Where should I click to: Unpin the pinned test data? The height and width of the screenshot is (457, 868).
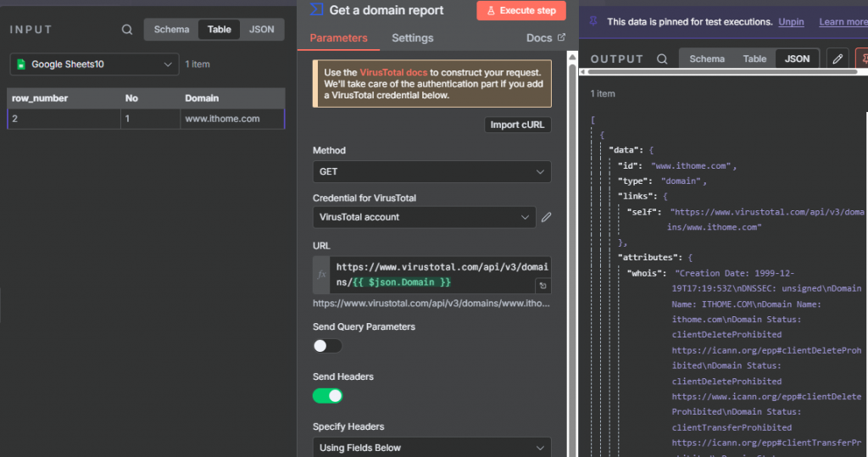click(791, 21)
